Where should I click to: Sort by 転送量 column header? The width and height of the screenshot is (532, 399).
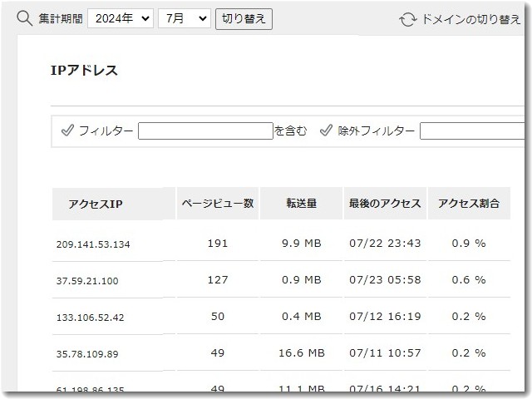coord(301,203)
